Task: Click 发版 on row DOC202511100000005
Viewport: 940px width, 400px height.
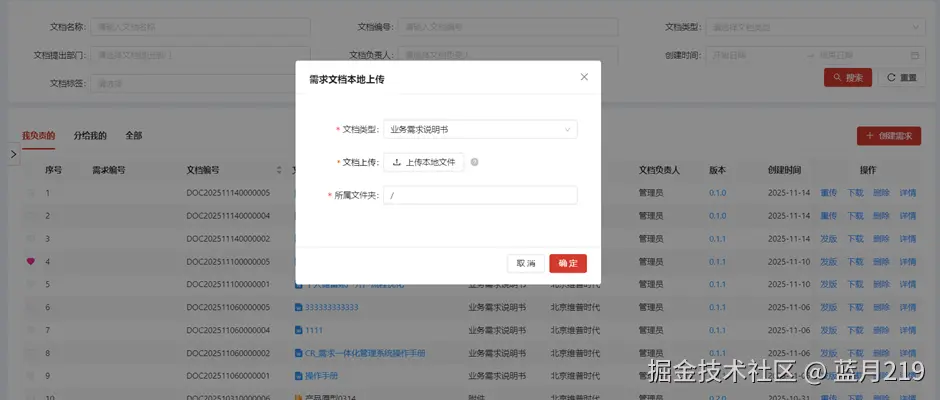Action: coord(828,261)
